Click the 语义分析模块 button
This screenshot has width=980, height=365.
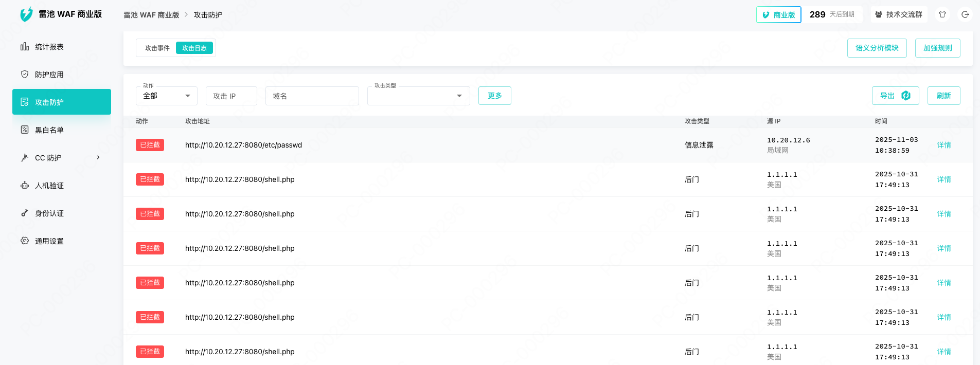(877, 48)
